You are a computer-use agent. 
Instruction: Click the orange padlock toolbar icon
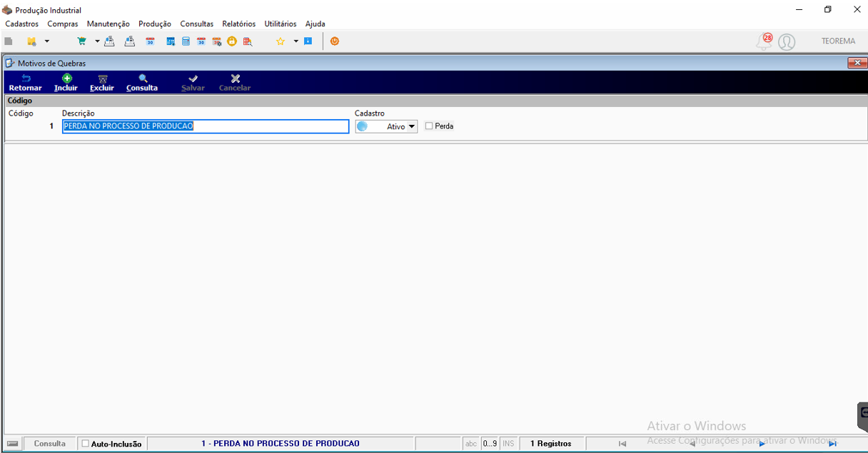(x=232, y=41)
